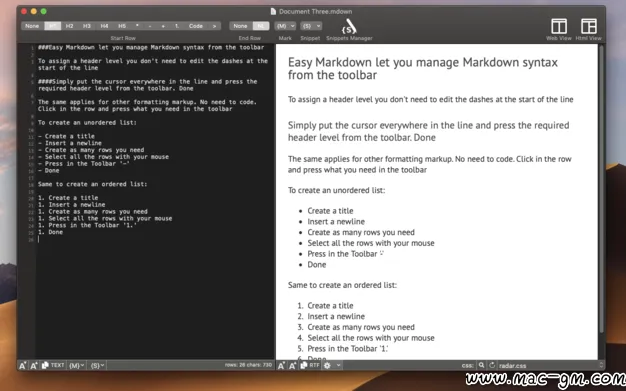Apply H5 header level to row

point(122,26)
